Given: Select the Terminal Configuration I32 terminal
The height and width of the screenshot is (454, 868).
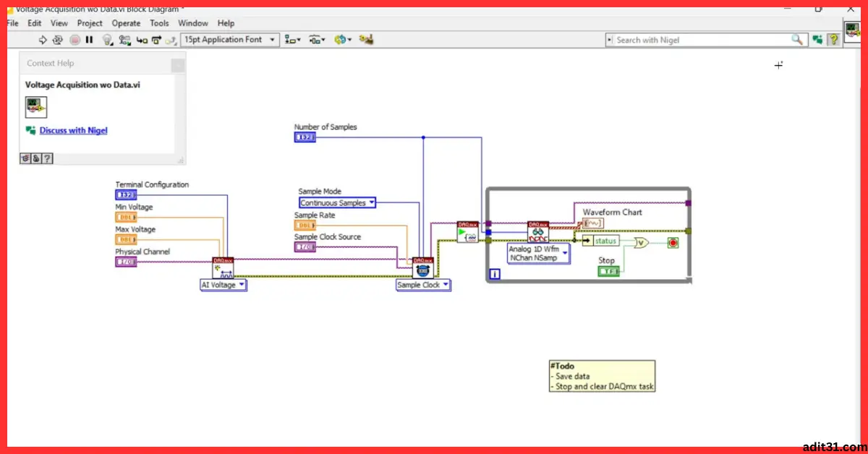Looking at the screenshot, I should [126, 195].
